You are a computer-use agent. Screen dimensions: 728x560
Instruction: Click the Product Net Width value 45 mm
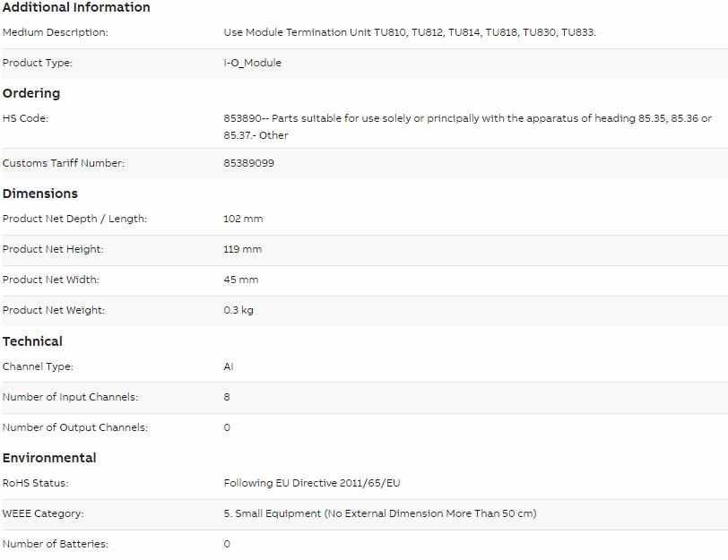241,280
